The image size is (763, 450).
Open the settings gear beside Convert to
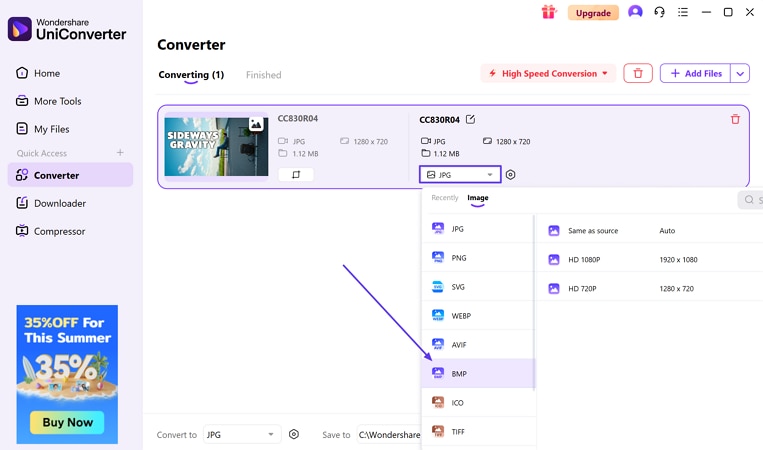(x=294, y=434)
